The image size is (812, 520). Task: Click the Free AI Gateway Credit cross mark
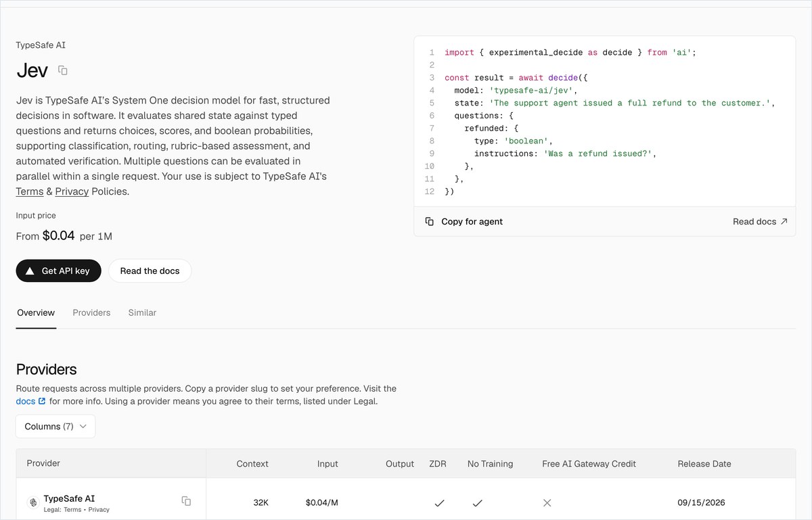pyautogui.click(x=547, y=502)
